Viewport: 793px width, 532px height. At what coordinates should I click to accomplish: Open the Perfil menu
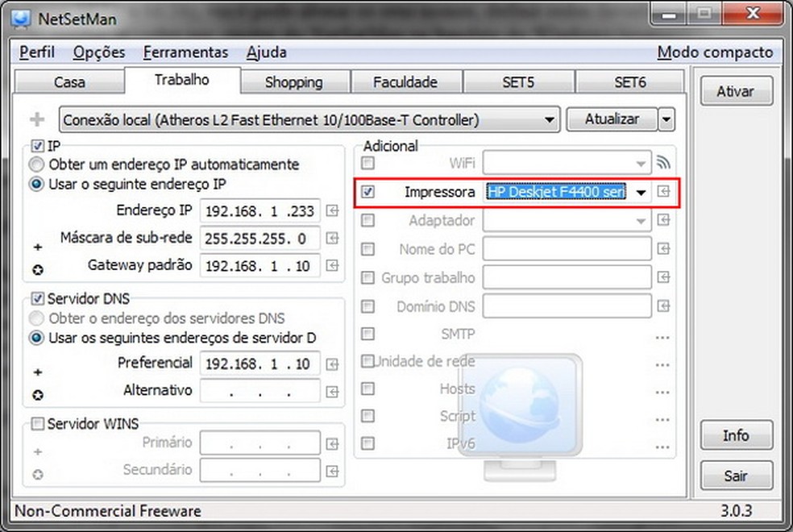(37, 52)
